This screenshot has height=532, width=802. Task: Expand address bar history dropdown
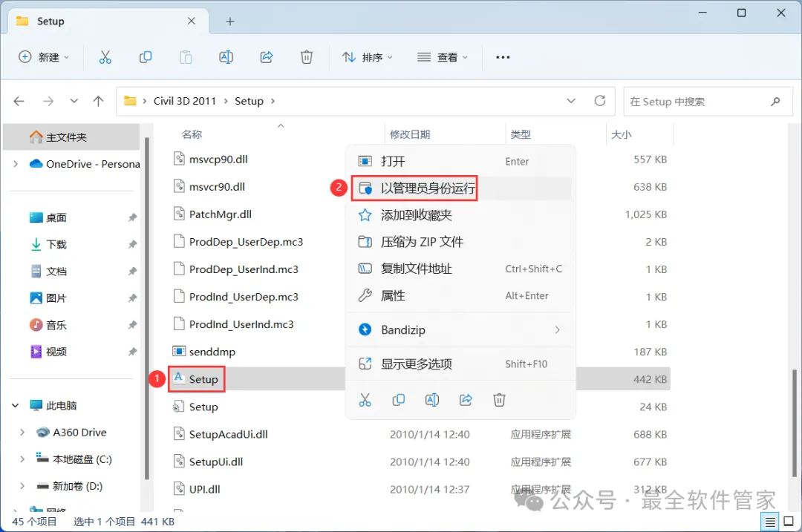point(571,101)
